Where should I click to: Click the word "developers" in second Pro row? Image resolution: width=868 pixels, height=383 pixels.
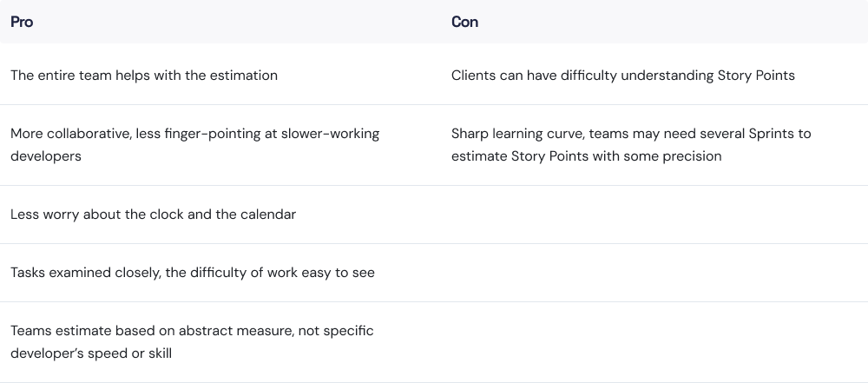click(43, 156)
